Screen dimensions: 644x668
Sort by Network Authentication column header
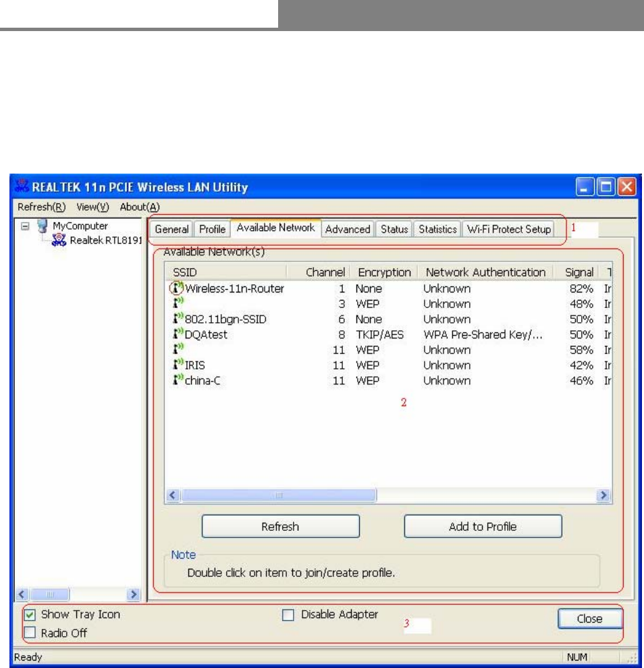485,272
